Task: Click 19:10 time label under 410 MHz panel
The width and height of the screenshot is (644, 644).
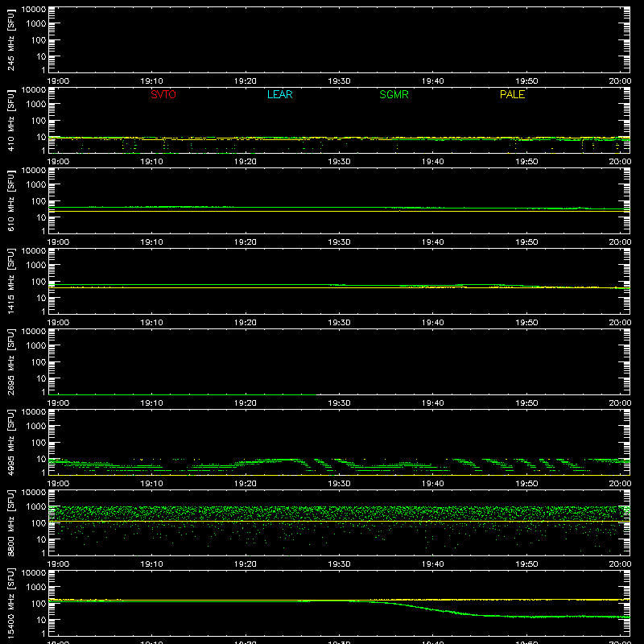Action: pos(152,162)
